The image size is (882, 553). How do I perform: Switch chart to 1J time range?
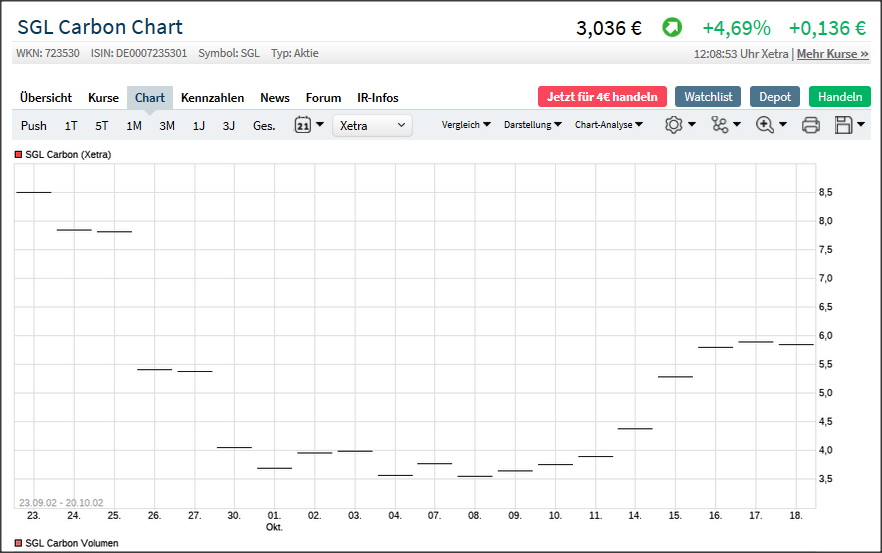(x=199, y=126)
